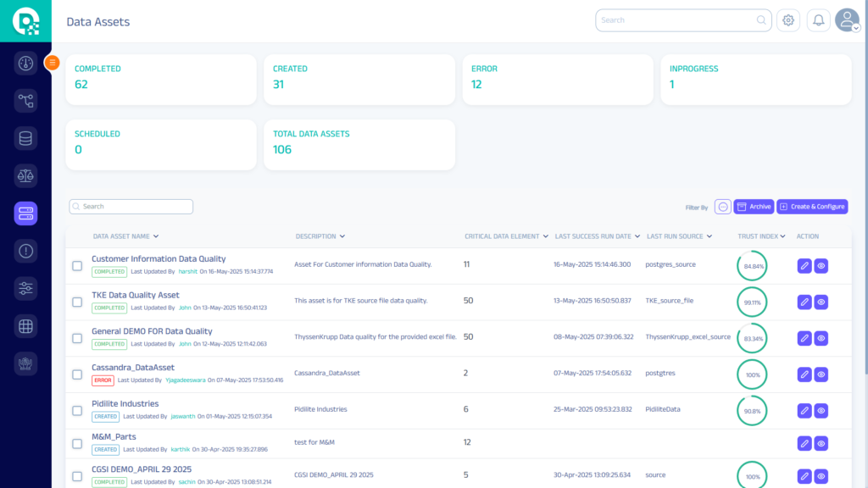Viewport: 868px width, 488px height.
Task: Toggle the orange sidebar menu expander
Action: click(x=52, y=62)
